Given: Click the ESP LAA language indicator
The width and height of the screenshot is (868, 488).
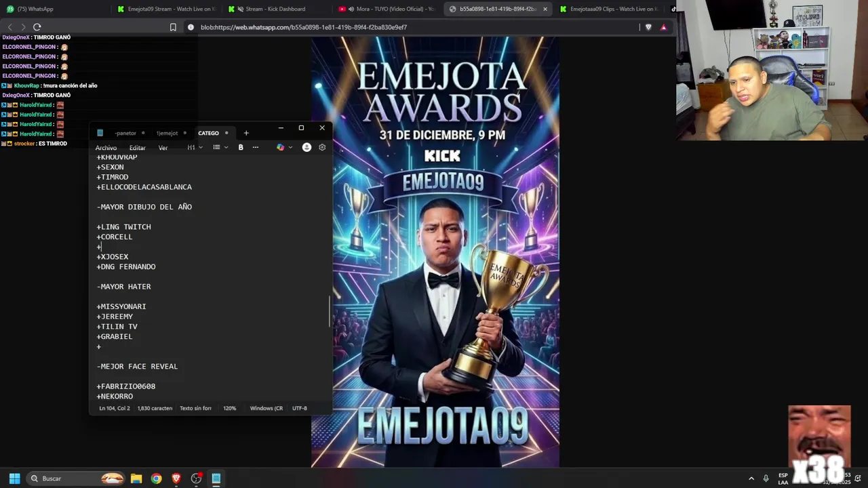Looking at the screenshot, I should click(783, 479).
